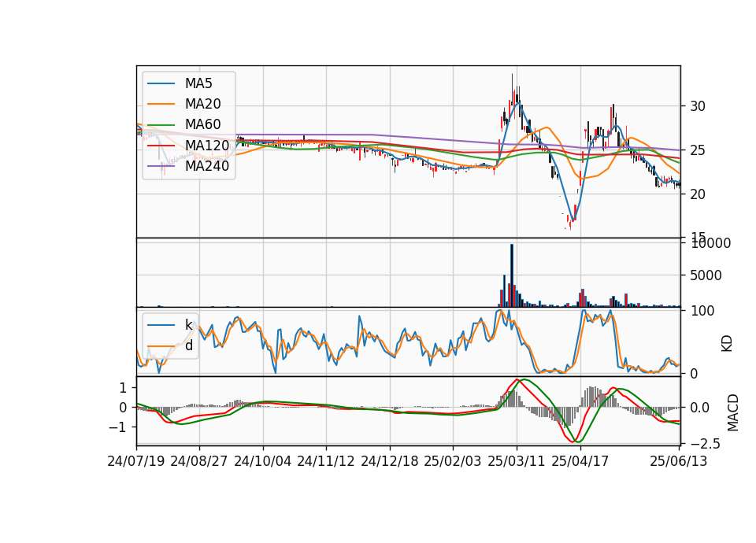Click the price axis value 25
The width and height of the screenshot is (756, 543).
click(x=697, y=150)
